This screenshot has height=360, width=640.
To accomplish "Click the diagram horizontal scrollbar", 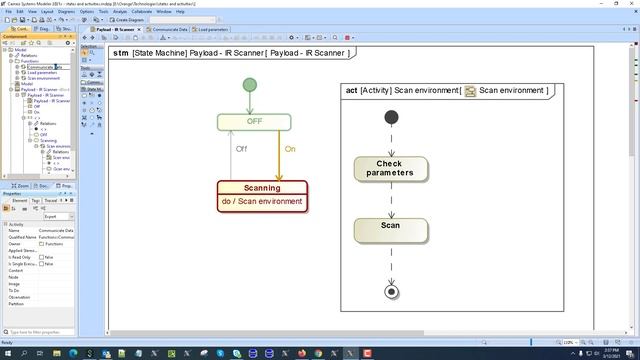I will [267, 333].
